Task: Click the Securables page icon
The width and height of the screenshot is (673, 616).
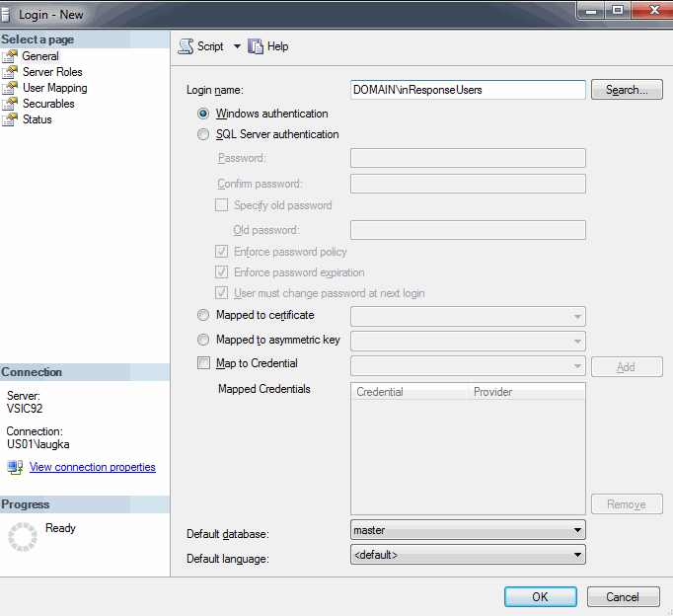Action: 10,104
